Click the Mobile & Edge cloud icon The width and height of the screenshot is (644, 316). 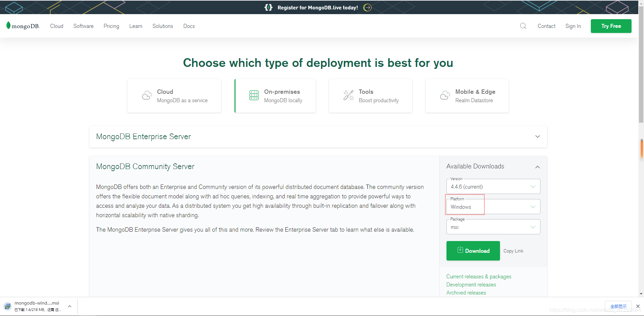tap(445, 95)
